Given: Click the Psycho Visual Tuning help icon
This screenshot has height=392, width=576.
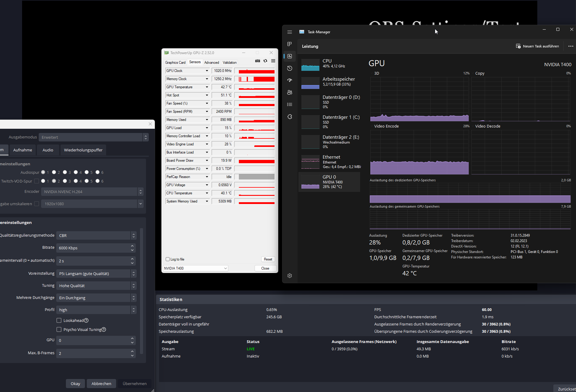Looking at the screenshot, I should (x=104, y=329).
